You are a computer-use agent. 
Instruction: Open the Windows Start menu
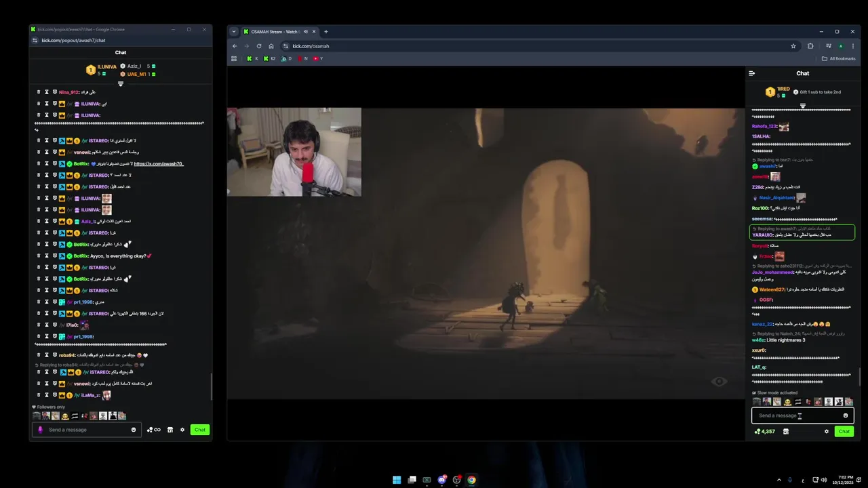[397, 480]
